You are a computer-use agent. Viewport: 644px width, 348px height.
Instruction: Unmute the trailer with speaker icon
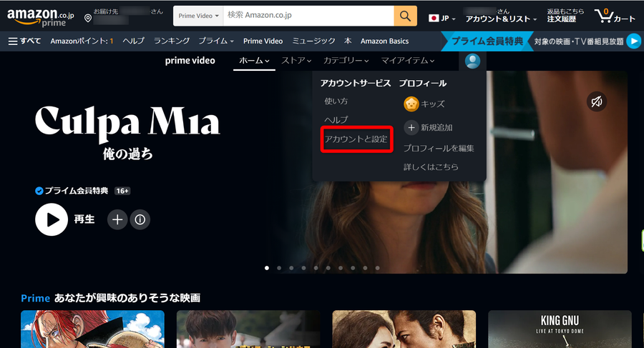[x=596, y=101]
